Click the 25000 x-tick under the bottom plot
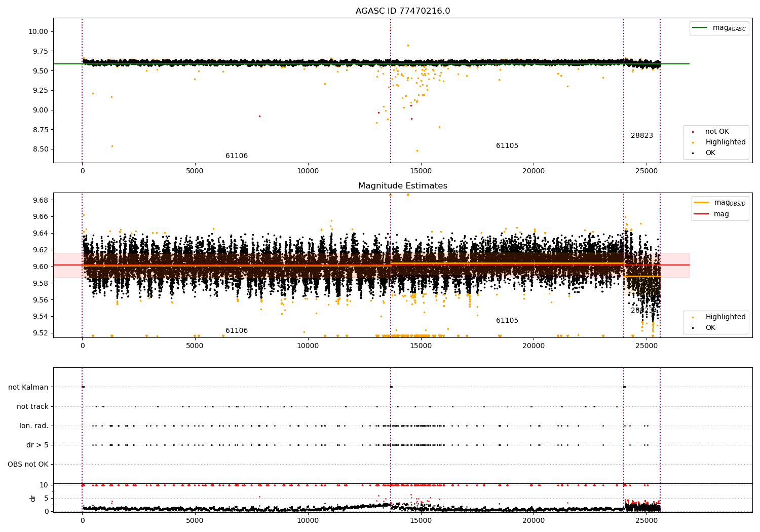The height and width of the screenshot is (532, 760). [647, 521]
